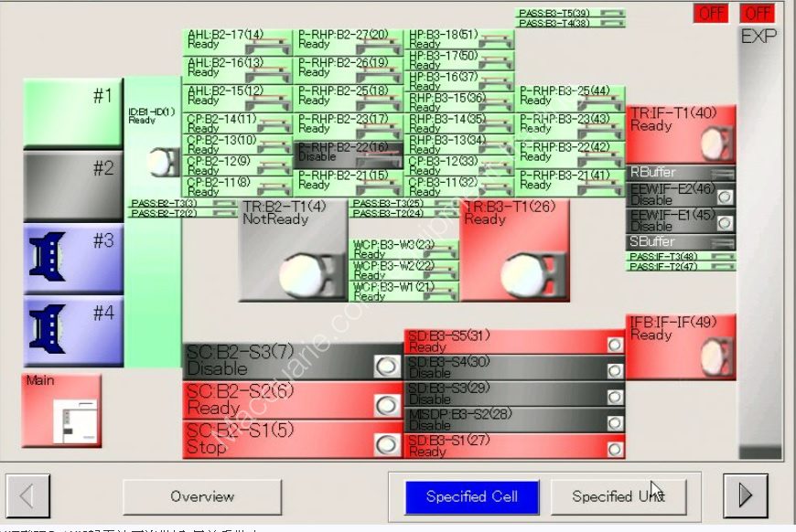Image resolution: width=796 pixels, height=532 pixels.
Task: Toggle the left red OFF indicator
Action: coord(712,13)
